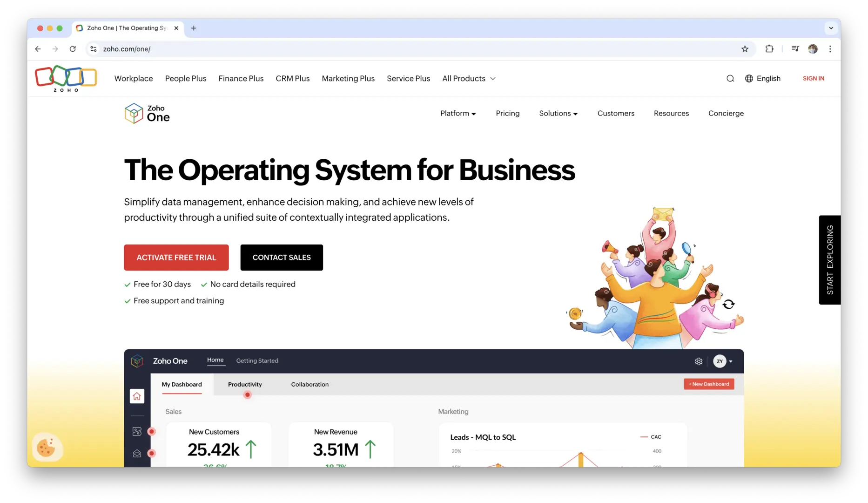Click the CONTACT SALES button

(282, 258)
